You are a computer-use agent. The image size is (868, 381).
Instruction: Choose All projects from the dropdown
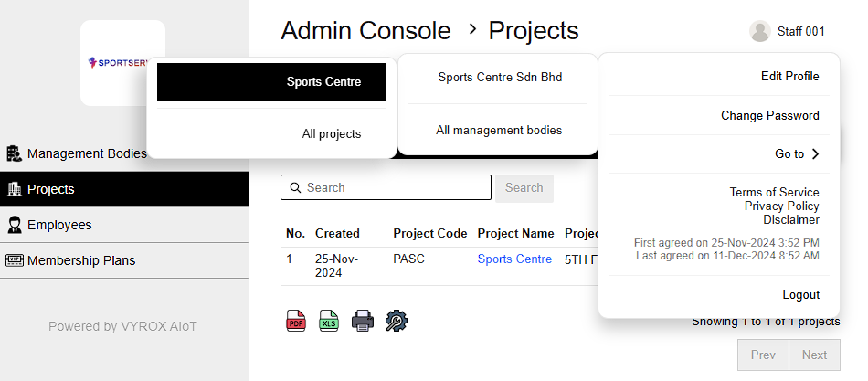point(331,133)
